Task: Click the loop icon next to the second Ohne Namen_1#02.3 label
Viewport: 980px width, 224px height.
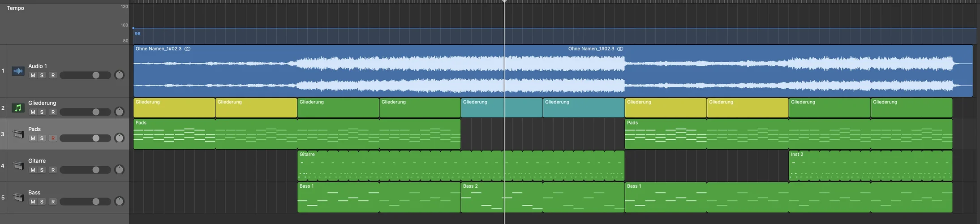Action: tap(620, 49)
